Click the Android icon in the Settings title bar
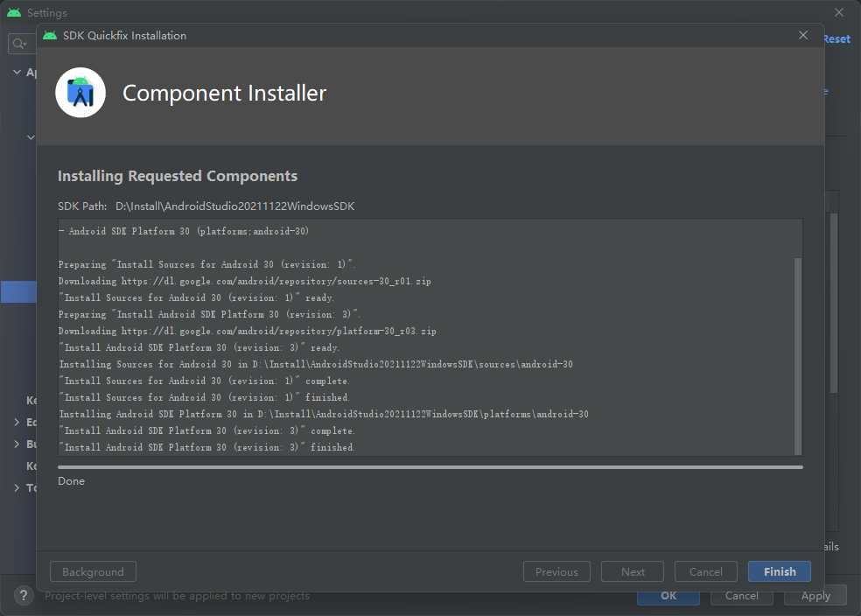This screenshot has width=861, height=616. [14, 12]
